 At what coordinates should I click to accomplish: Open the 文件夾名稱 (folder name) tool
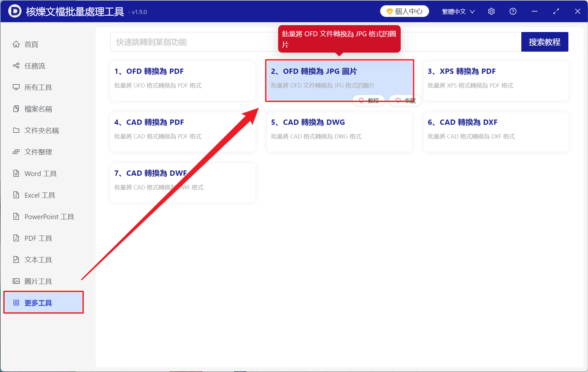pyautogui.click(x=41, y=130)
